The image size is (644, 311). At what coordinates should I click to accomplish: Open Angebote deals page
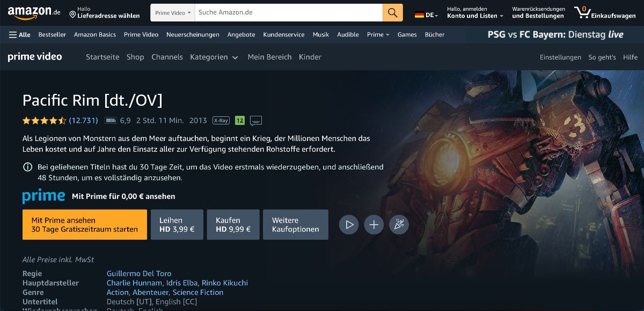241,34
